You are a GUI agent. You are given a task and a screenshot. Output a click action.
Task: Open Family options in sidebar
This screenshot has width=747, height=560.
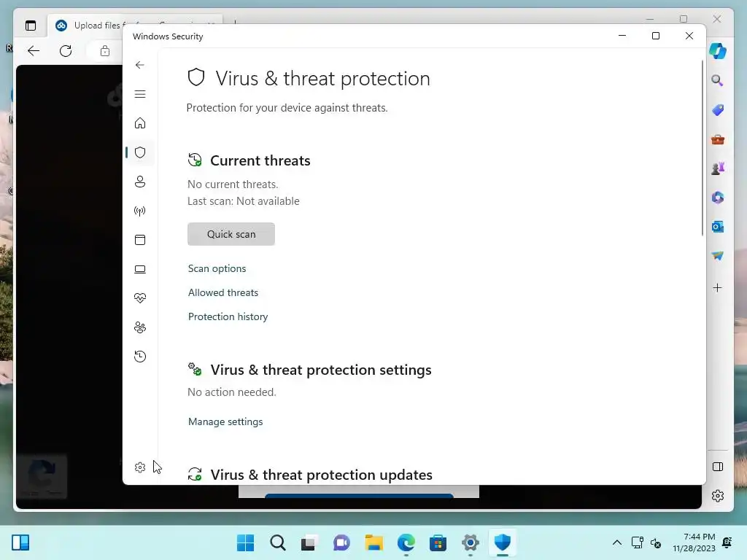139,327
